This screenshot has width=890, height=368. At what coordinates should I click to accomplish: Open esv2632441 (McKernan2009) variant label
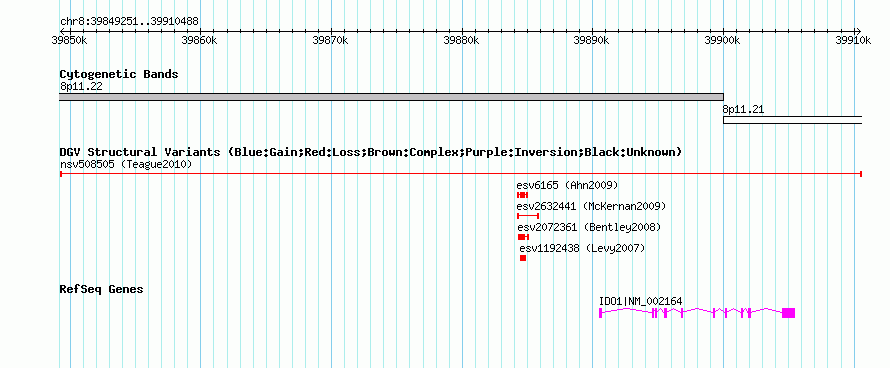click(591, 206)
